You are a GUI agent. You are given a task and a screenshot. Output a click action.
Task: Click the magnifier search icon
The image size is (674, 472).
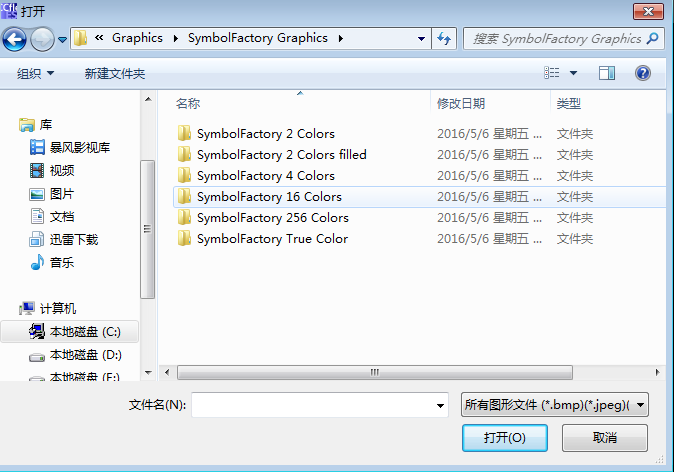pyautogui.click(x=653, y=39)
